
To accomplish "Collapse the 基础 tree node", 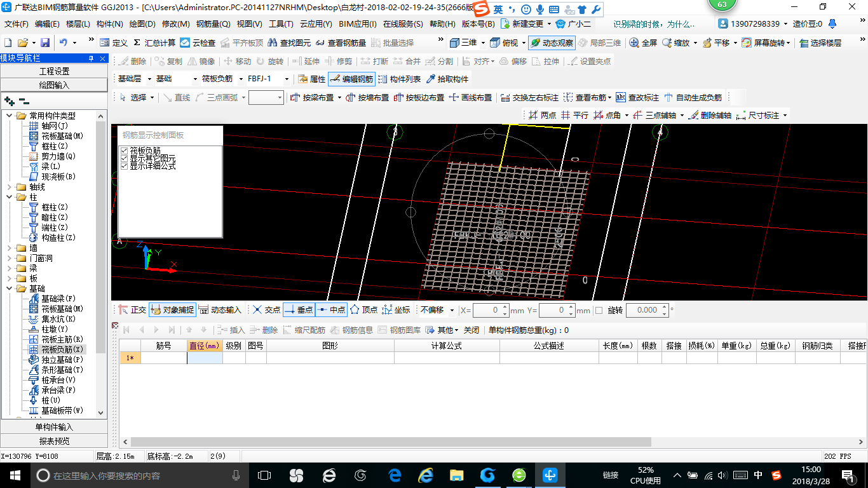I will coord(9,288).
